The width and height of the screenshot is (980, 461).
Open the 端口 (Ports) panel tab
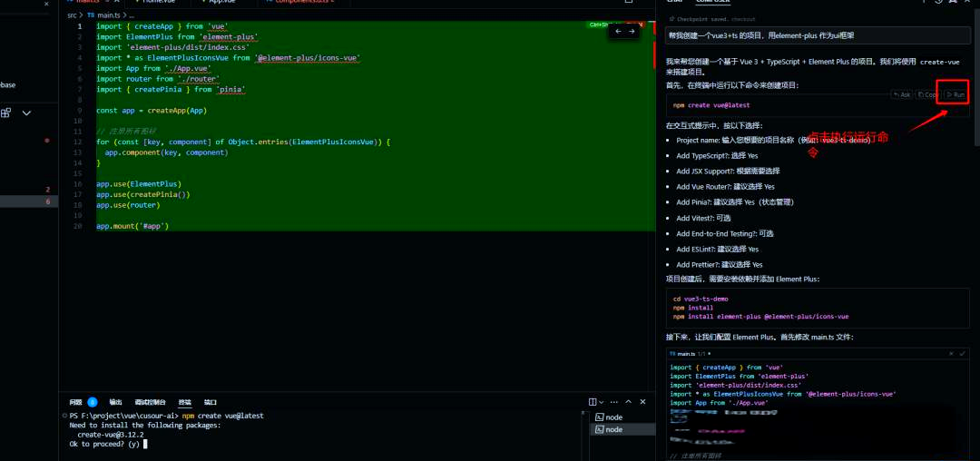pyautogui.click(x=211, y=402)
